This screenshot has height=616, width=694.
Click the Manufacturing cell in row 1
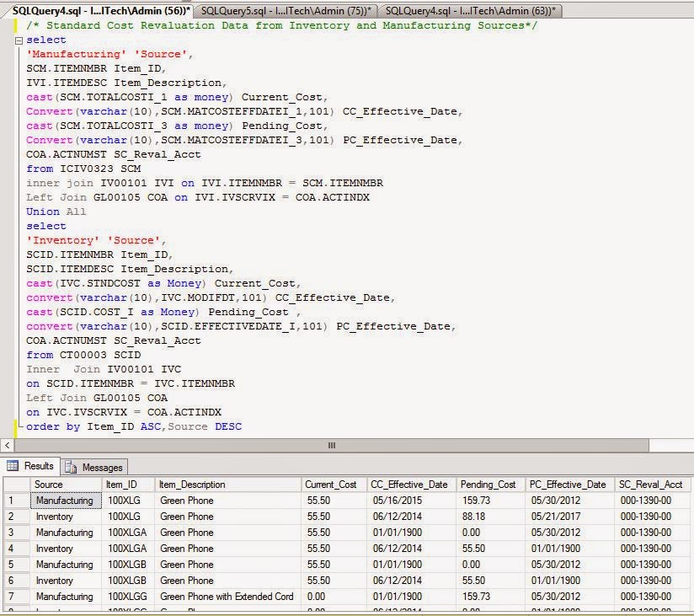point(66,501)
